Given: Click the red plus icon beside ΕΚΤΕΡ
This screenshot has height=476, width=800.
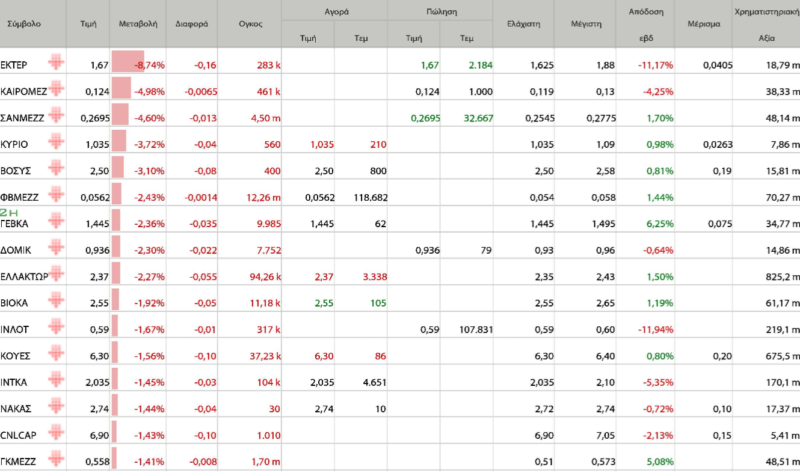Looking at the screenshot, I should pos(56,62).
